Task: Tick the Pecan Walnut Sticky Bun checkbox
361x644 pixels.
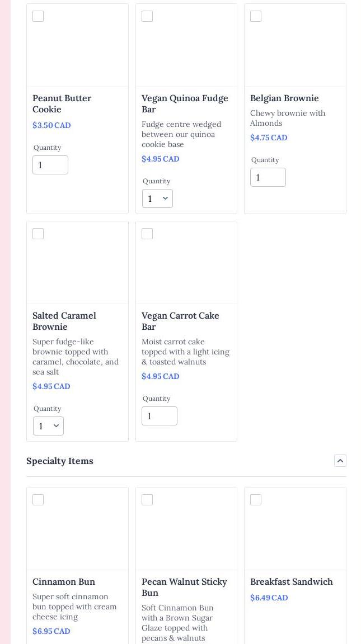Action: pos(147,500)
